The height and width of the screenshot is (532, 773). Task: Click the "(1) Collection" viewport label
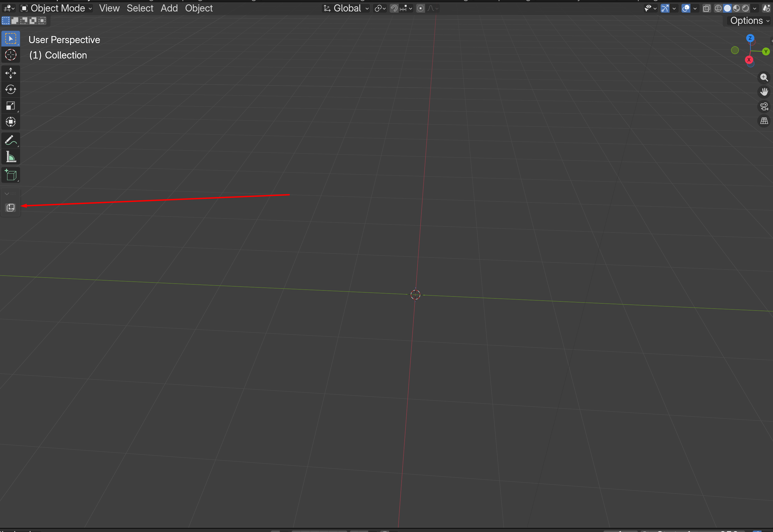click(x=58, y=55)
